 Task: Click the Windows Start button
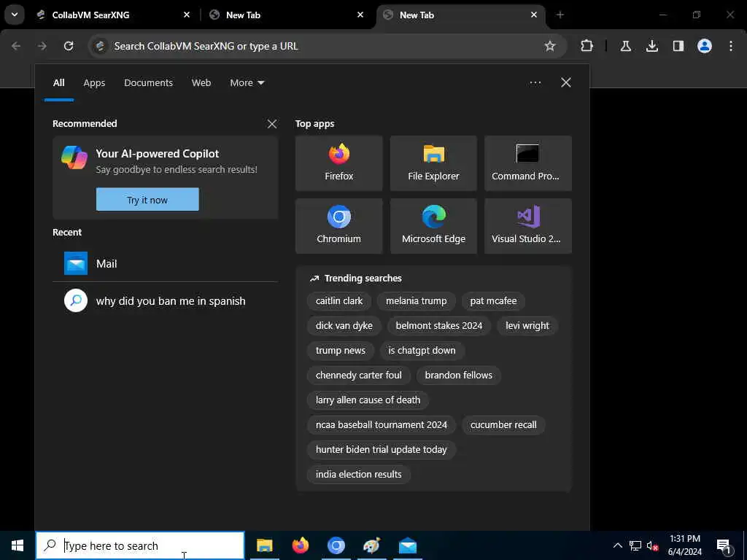(x=18, y=545)
